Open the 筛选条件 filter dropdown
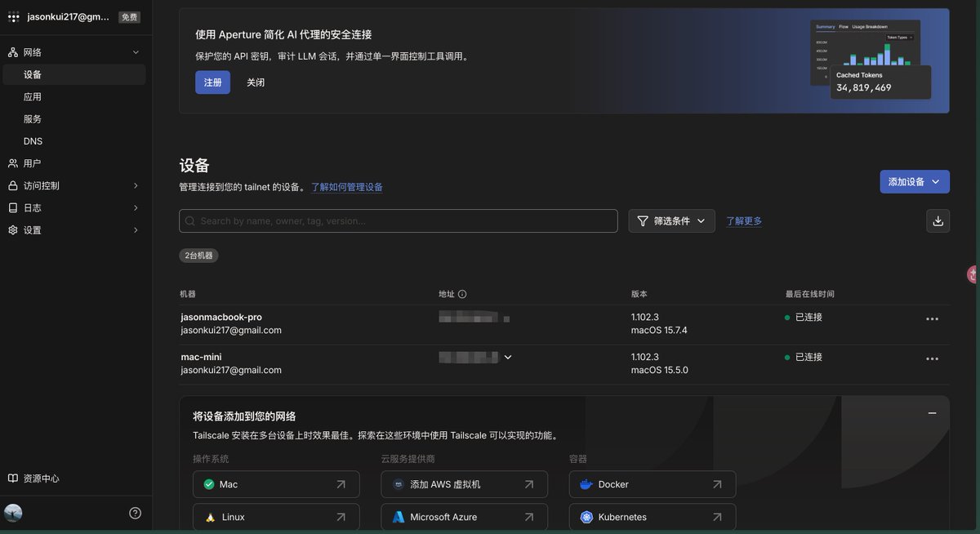The image size is (980, 534). (x=671, y=220)
